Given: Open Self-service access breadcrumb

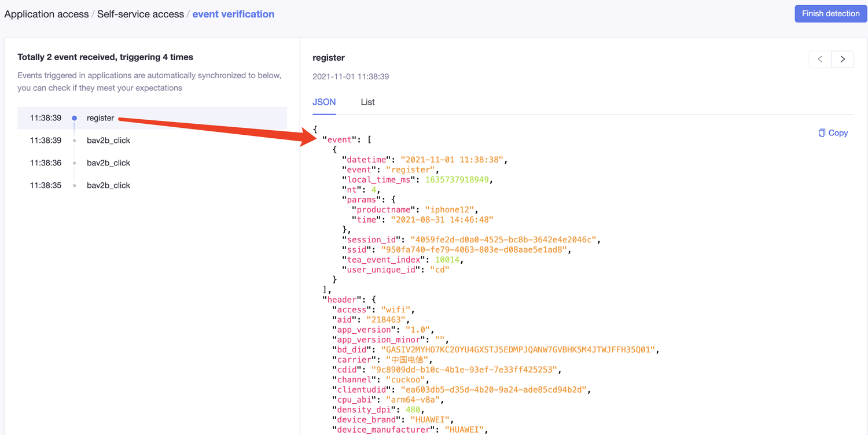Looking at the screenshot, I should 141,14.
